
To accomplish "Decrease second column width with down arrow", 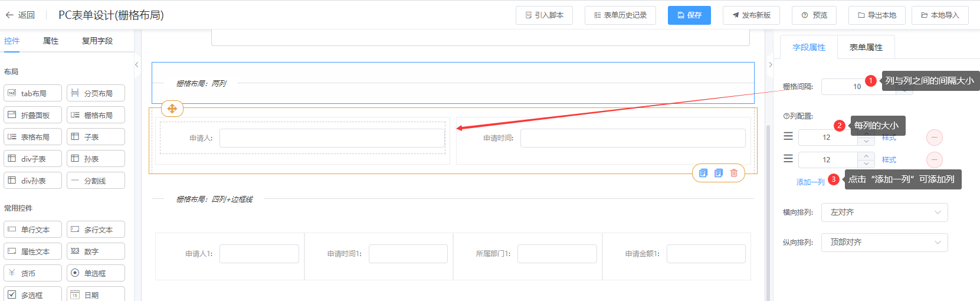I will (x=866, y=164).
